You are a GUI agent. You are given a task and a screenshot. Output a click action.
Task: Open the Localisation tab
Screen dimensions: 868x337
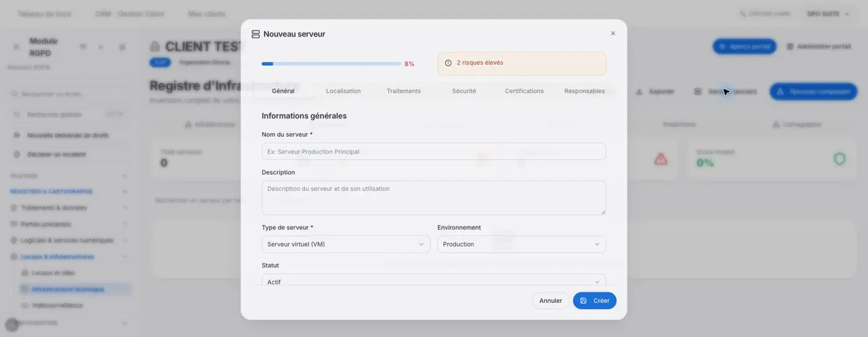343,91
